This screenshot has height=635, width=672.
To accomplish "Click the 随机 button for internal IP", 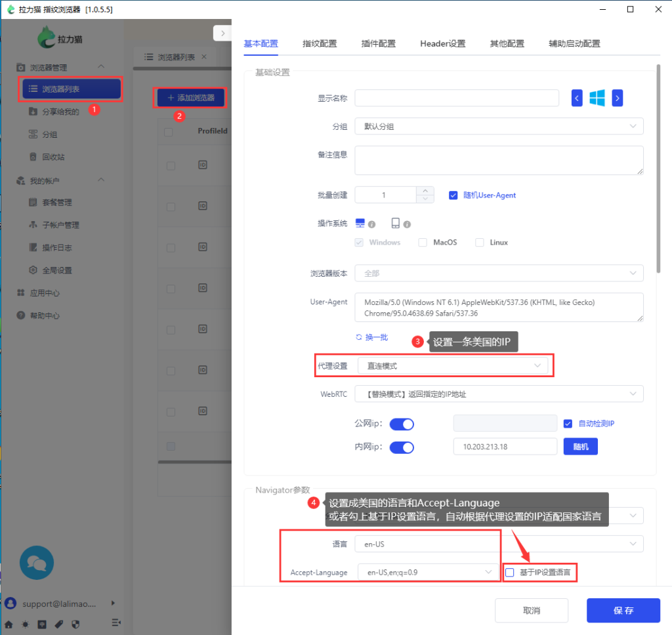I will [580, 447].
